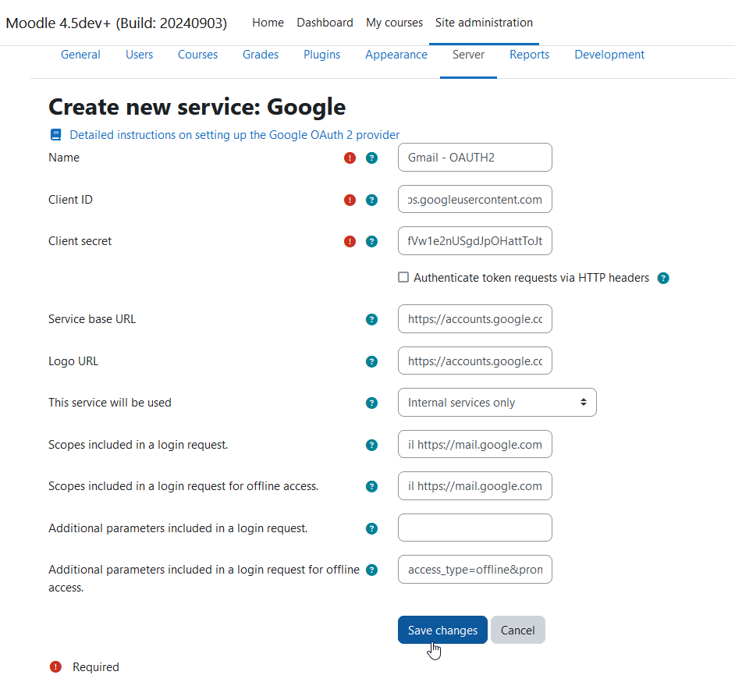735x700 pixels.
Task: Open Site administration in the top navigation
Action: pos(484,23)
